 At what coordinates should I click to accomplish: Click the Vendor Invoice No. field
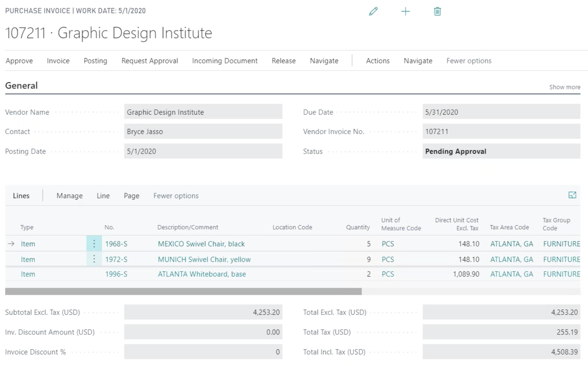[x=501, y=131]
